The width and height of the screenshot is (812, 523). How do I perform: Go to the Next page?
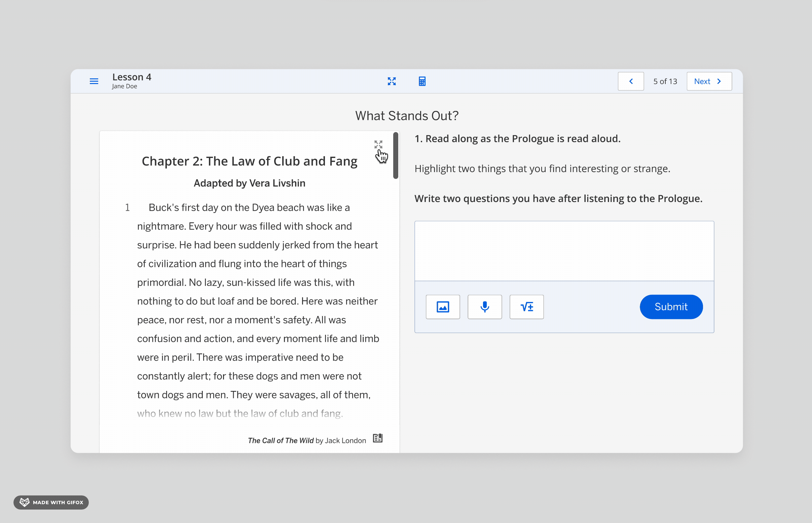(709, 81)
